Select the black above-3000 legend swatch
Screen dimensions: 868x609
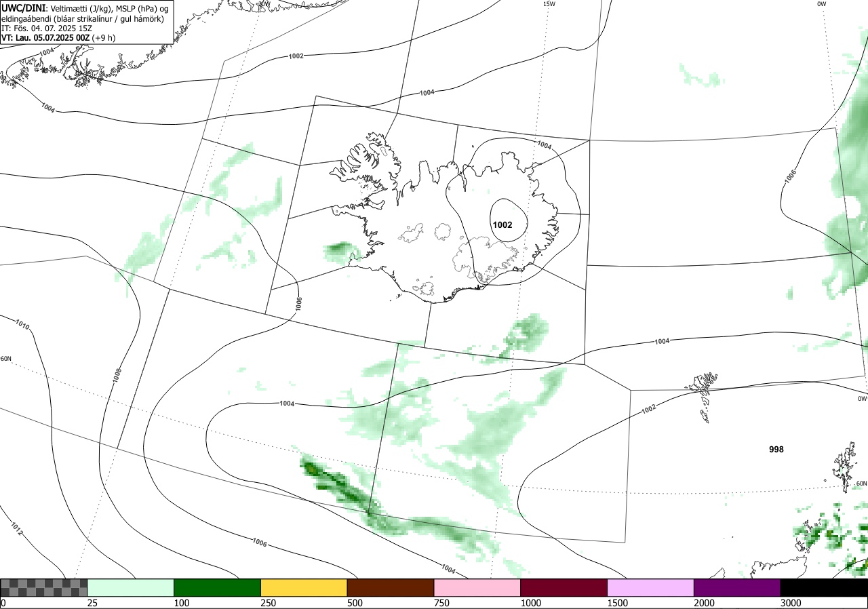[x=824, y=587]
